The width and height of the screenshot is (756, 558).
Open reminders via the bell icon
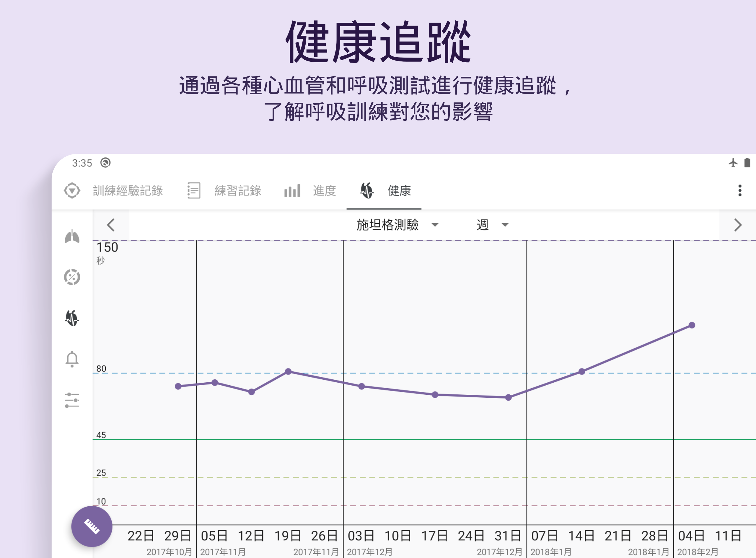(72, 359)
